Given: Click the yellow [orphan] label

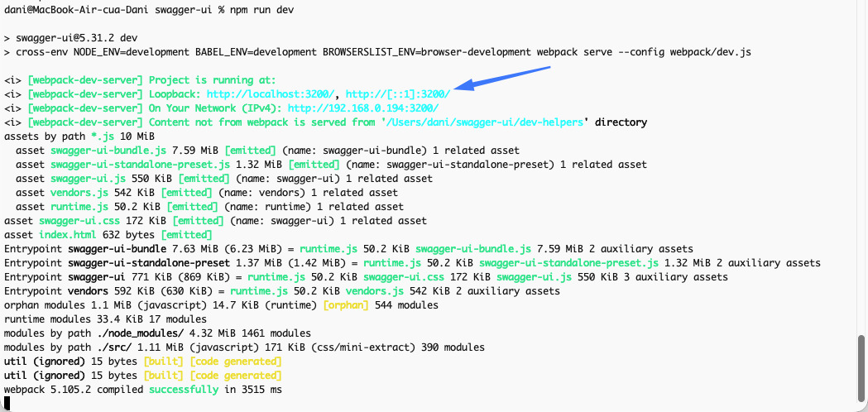Looking at the screenshot, I should pyautogui.click(x=342, y=305).
